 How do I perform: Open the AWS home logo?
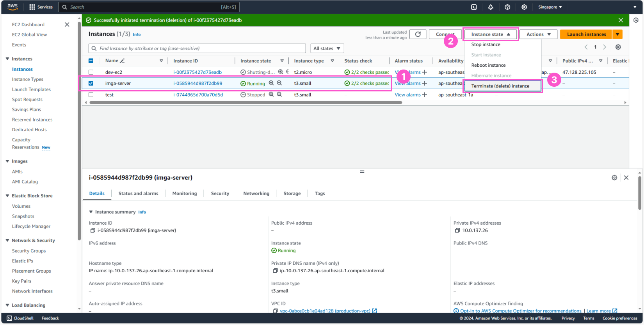(12, 7)
